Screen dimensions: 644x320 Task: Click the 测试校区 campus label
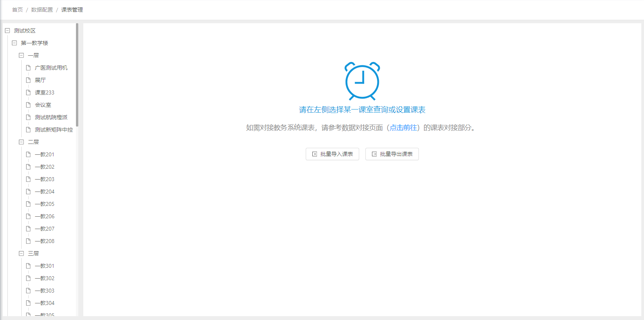tap(25, 31)
